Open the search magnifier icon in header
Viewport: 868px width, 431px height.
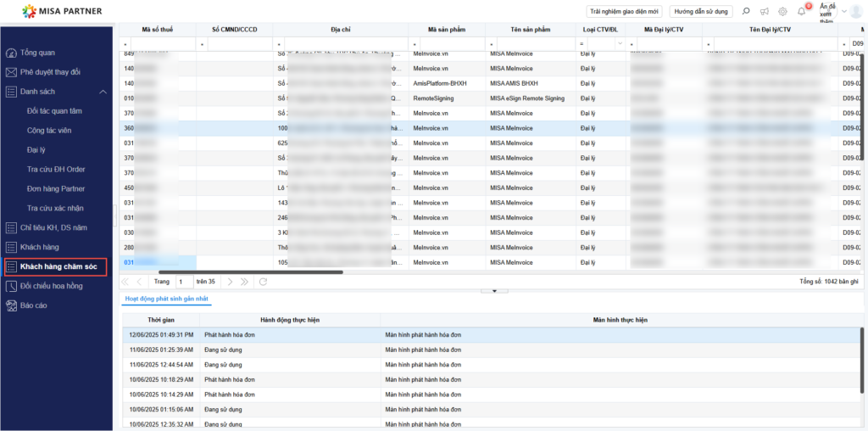click(746, 12)
